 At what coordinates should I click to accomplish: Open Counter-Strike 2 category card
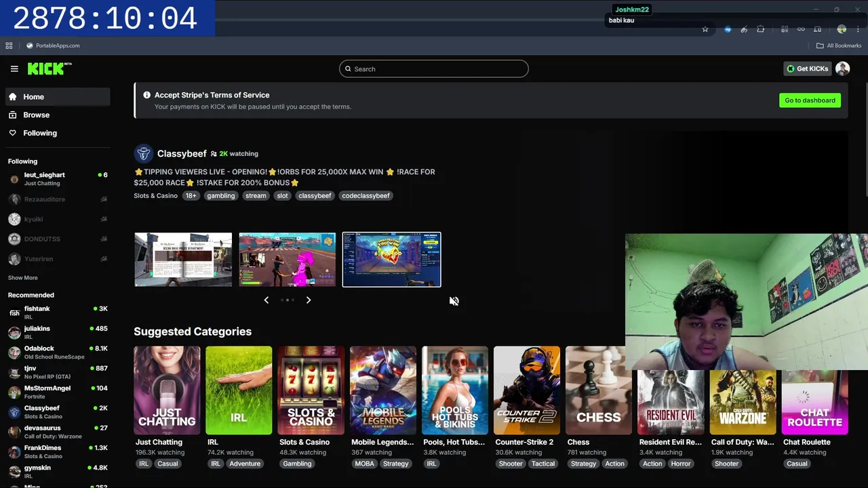(x=527, y=390)
